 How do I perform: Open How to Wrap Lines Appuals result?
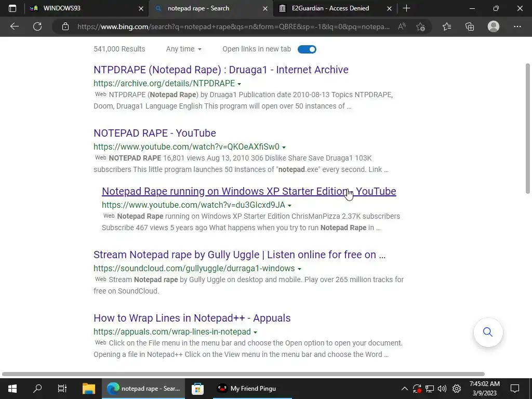click(192, 318)
